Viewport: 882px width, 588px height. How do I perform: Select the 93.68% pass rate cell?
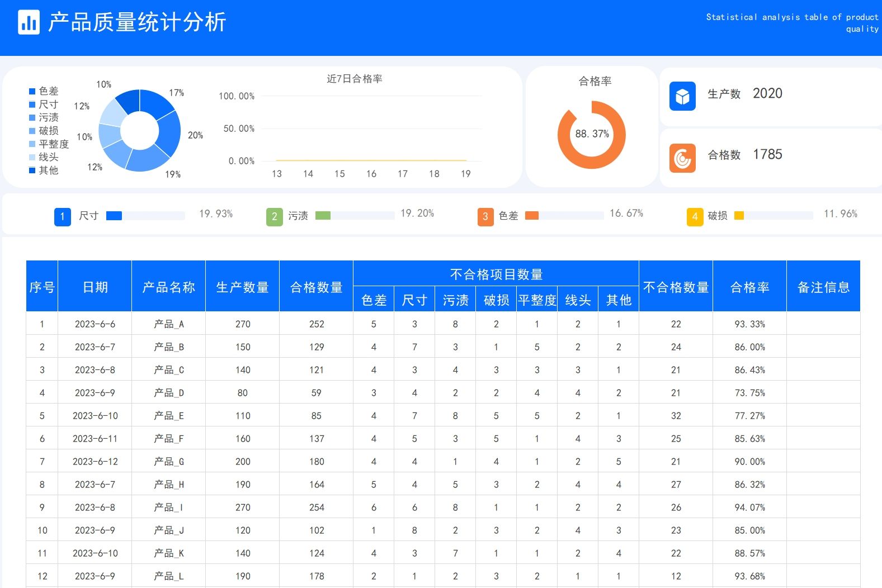750,576
